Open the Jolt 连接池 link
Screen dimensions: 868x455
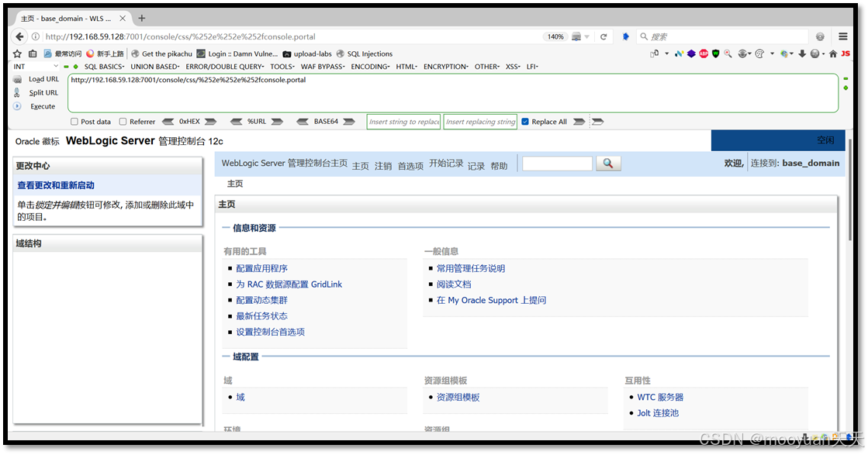(658, 413)
